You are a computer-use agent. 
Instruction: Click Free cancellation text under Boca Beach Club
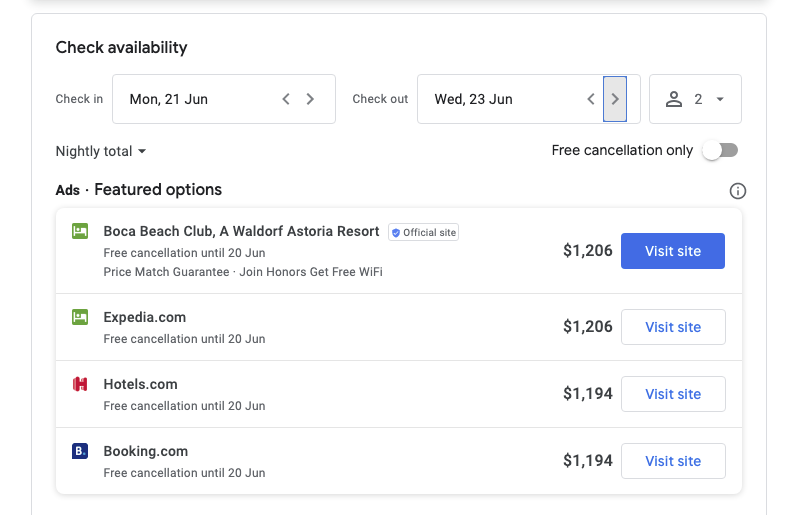[x=184, y=252]
